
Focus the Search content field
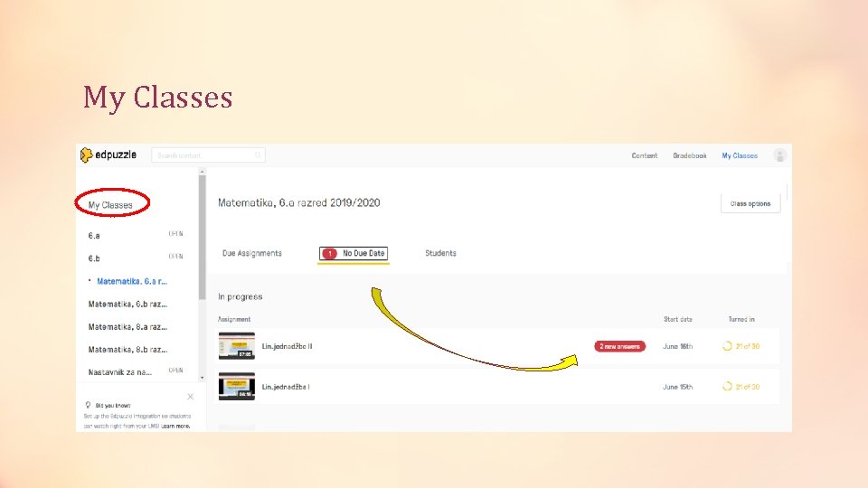pyautogui.click(x=208, y=155)
